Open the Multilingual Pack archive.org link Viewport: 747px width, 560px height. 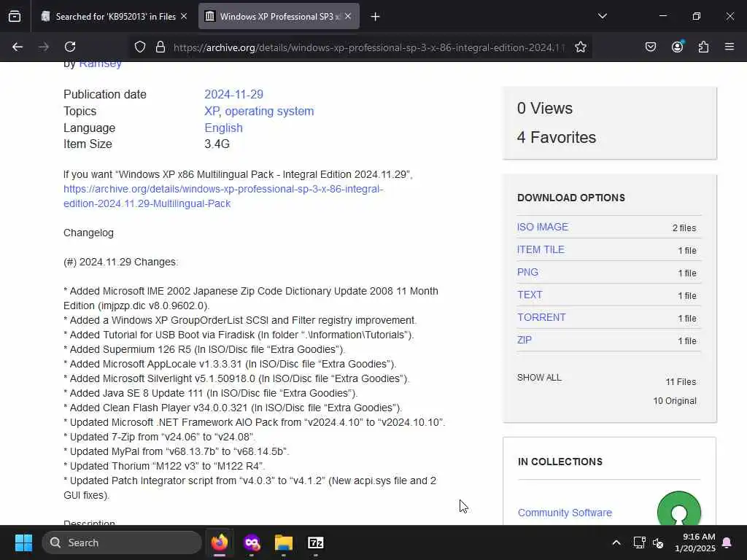223,196
